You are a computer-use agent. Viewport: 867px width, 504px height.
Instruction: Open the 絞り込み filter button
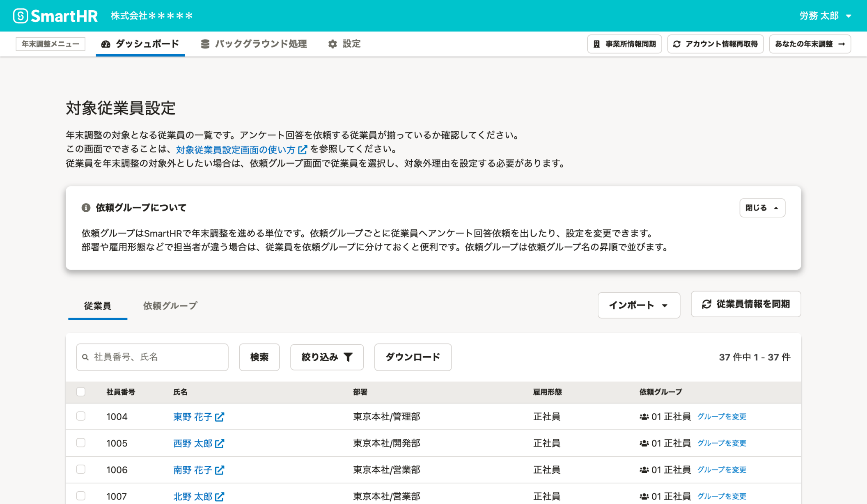click(327, 357)
